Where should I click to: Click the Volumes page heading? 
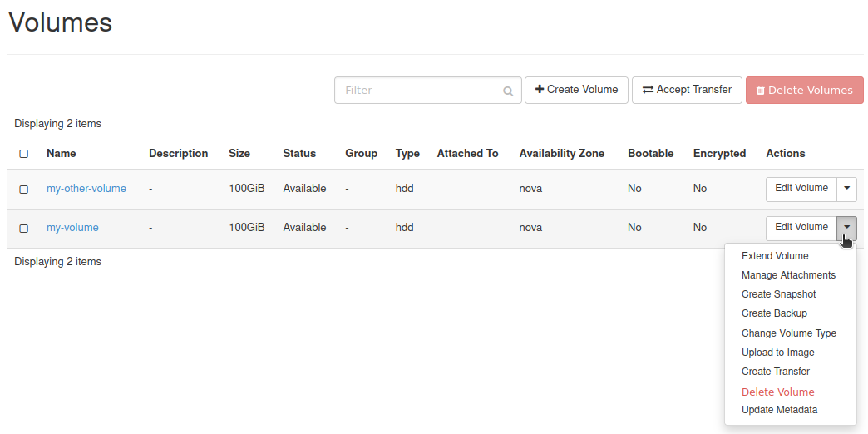click(61, 23)
